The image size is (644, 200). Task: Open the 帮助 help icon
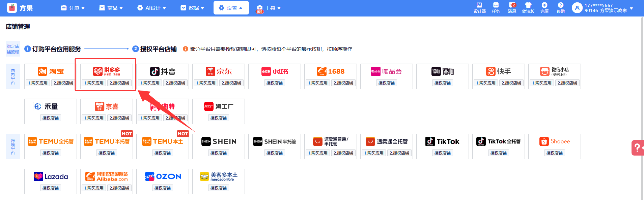coord(560,7)
